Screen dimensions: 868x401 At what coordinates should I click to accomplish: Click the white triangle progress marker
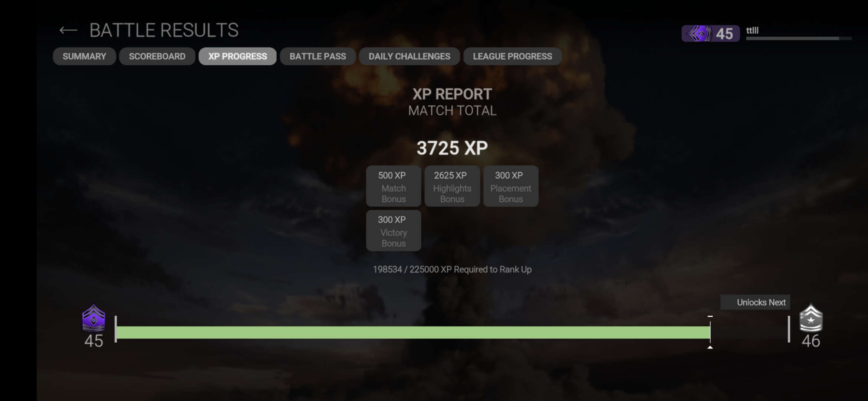[710, 347]
